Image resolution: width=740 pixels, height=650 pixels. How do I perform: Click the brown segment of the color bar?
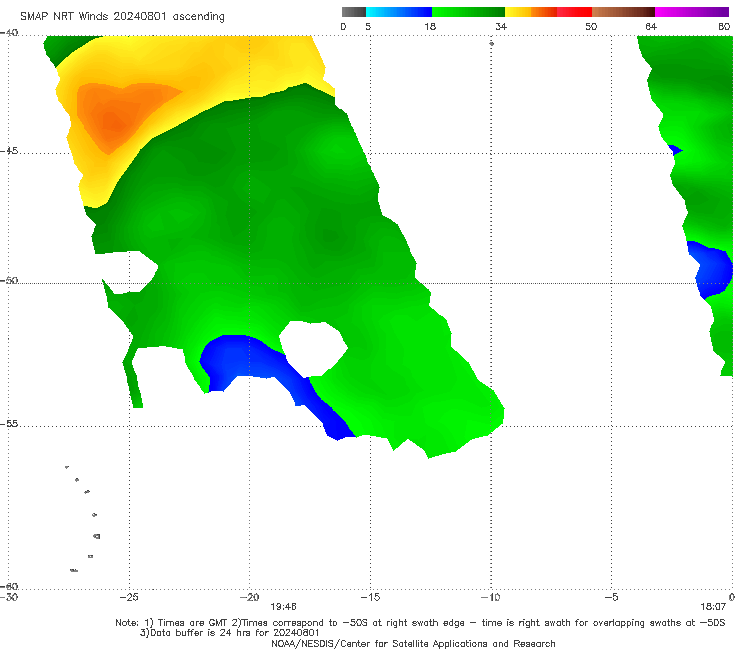tap(623, 12)
